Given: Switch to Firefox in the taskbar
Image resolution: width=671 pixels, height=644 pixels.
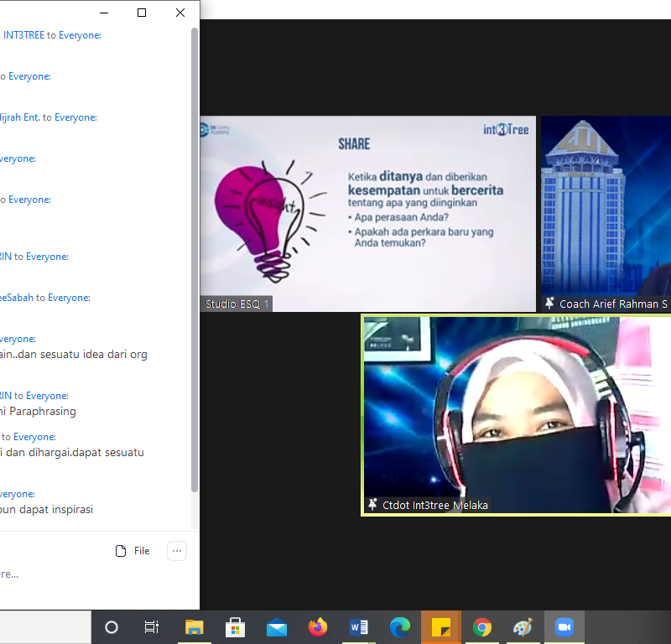Looking at the screenshot, I should (x=317, y=627).
